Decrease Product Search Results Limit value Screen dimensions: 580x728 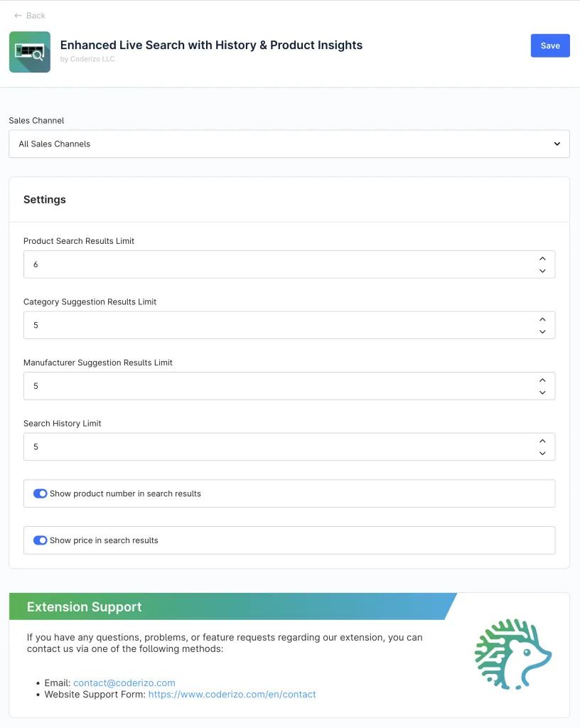[542, 270]
